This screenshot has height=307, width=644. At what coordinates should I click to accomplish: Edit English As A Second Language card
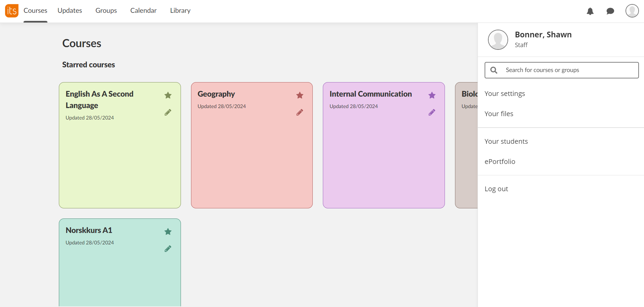tap(168, 112)
